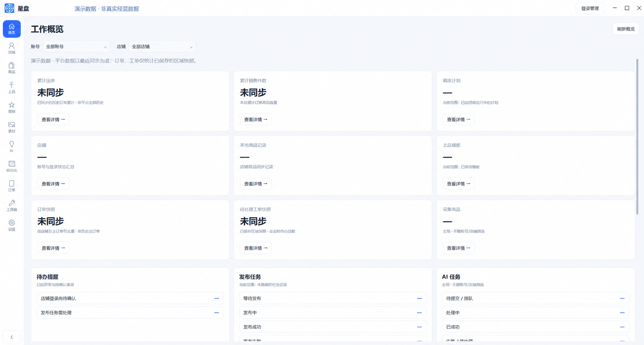The image size is (644, 345).
Task: Go to 店铺 in the sidebar
Action: tap(12, 48)
